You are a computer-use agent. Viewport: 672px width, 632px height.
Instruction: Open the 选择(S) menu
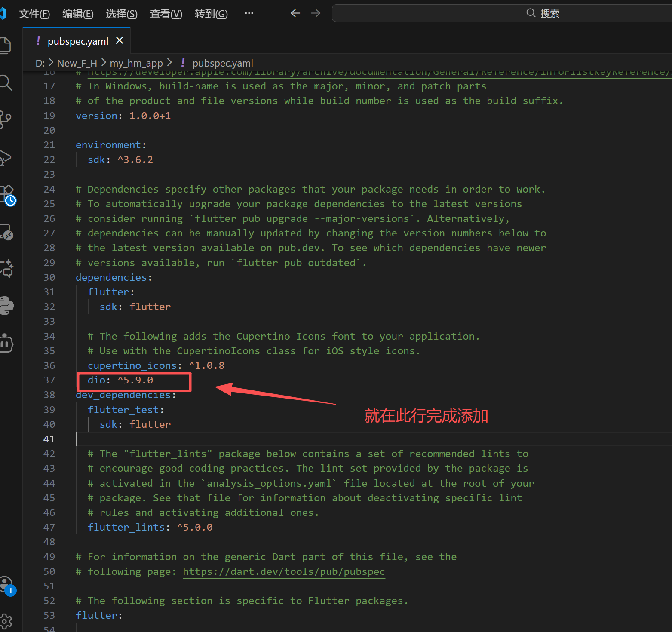pos(122,14)
